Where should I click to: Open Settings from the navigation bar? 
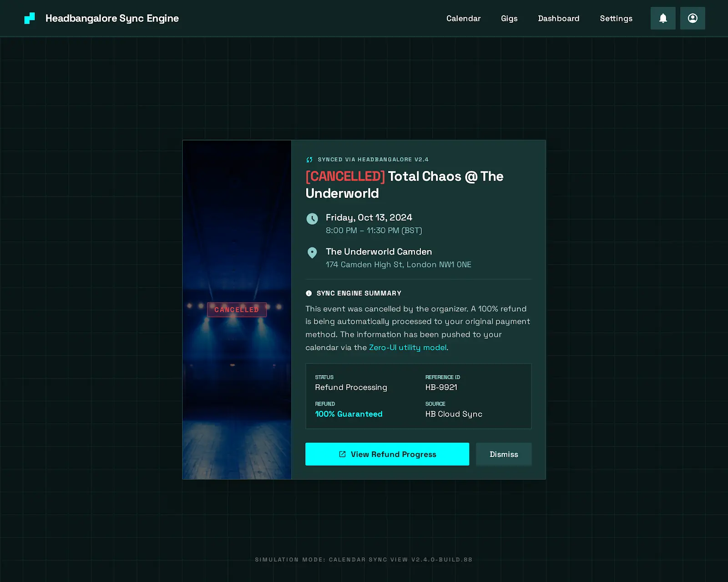click(616, 18)
